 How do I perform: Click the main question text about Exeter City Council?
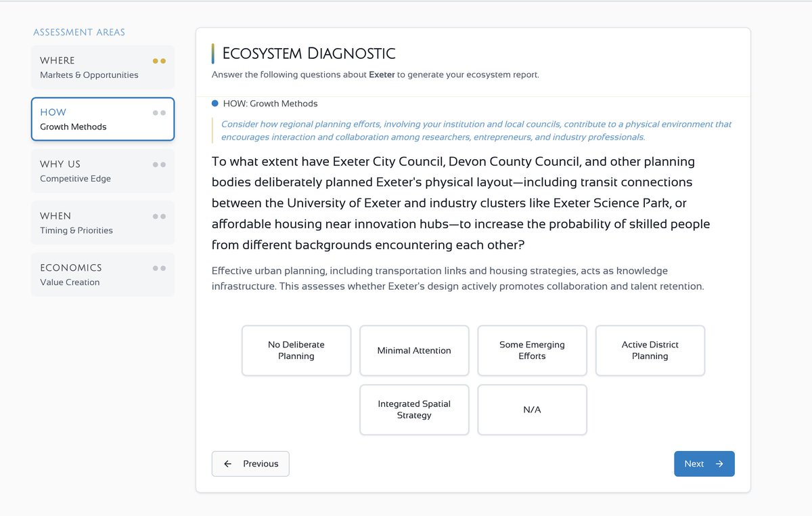[461, 203]
